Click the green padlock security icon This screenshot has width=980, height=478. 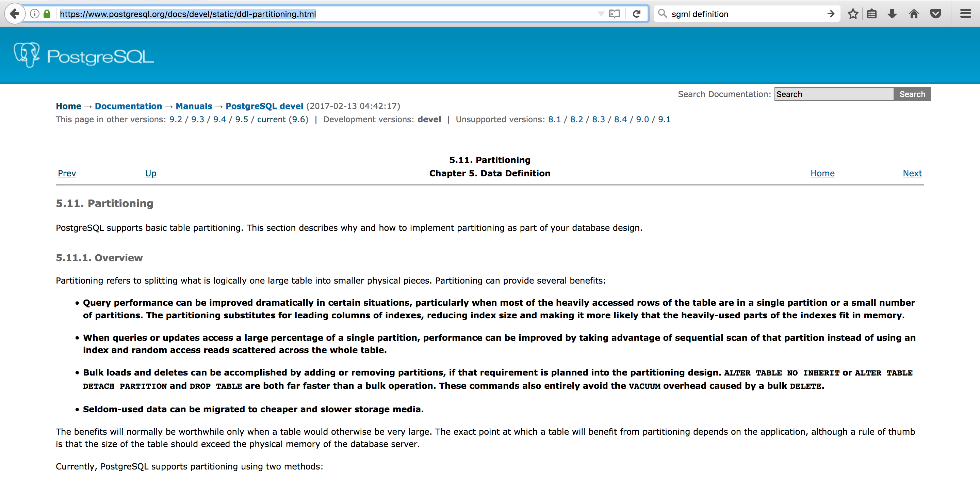[x=47, y=14]
